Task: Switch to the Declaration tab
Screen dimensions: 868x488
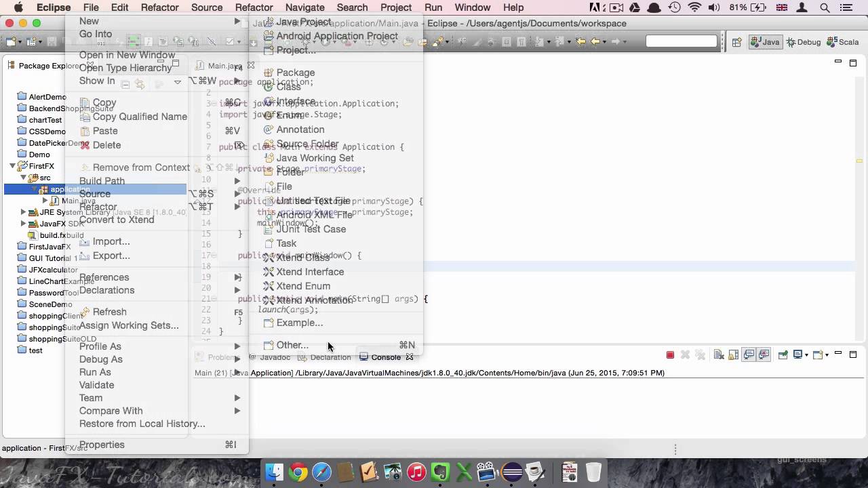Action: point(325,357)
